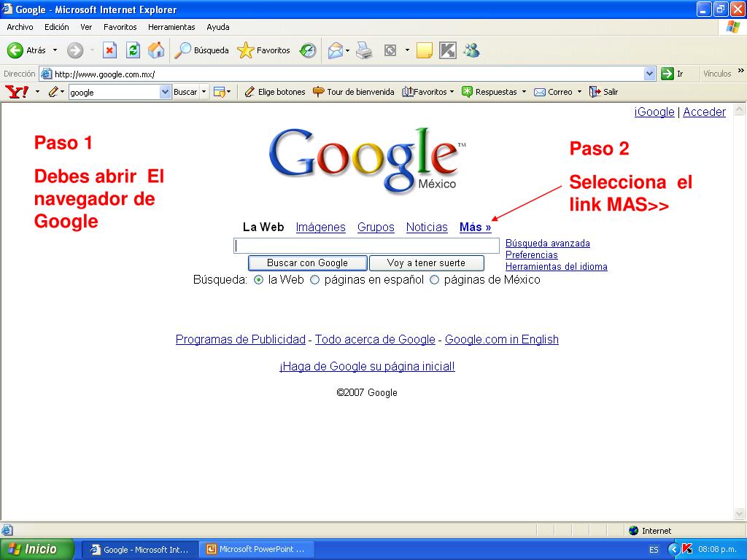Viewport: 747px width, 560px height.
Task: Open the Herramientas menu
Action: pyautogui.click(x=171, y=27)
